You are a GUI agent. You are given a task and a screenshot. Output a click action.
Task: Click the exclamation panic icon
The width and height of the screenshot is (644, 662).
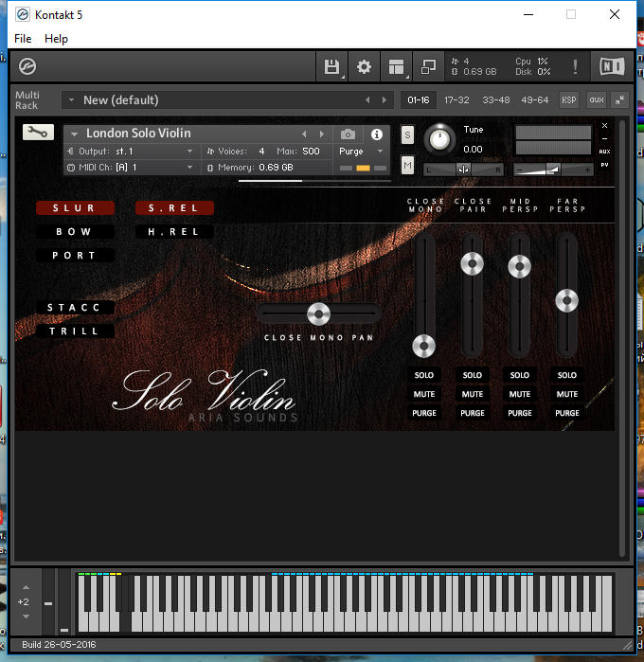pos(575,67)
